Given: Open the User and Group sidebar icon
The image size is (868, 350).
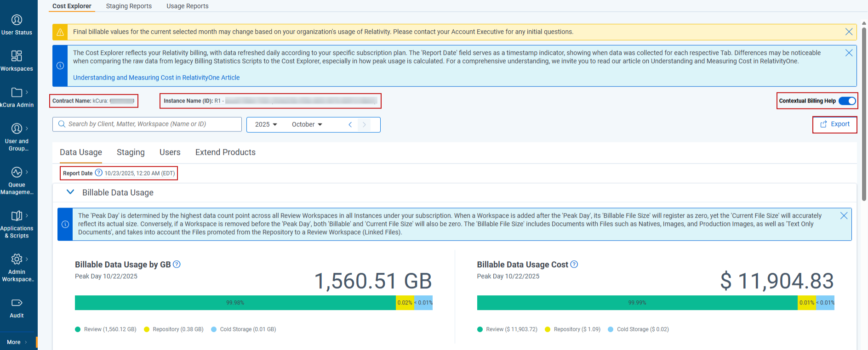Looking at the screenshot, I should pyautogui.click(x=17, y=129).
